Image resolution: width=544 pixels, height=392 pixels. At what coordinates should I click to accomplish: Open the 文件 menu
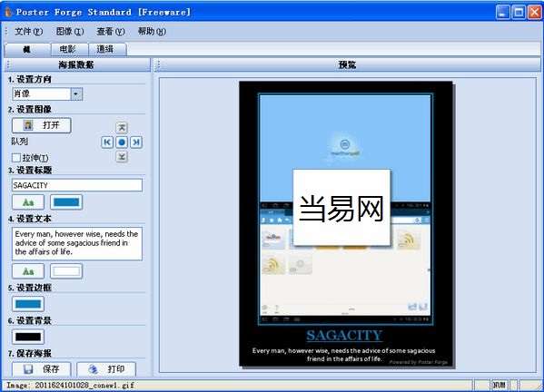click(x=28, y=32)
